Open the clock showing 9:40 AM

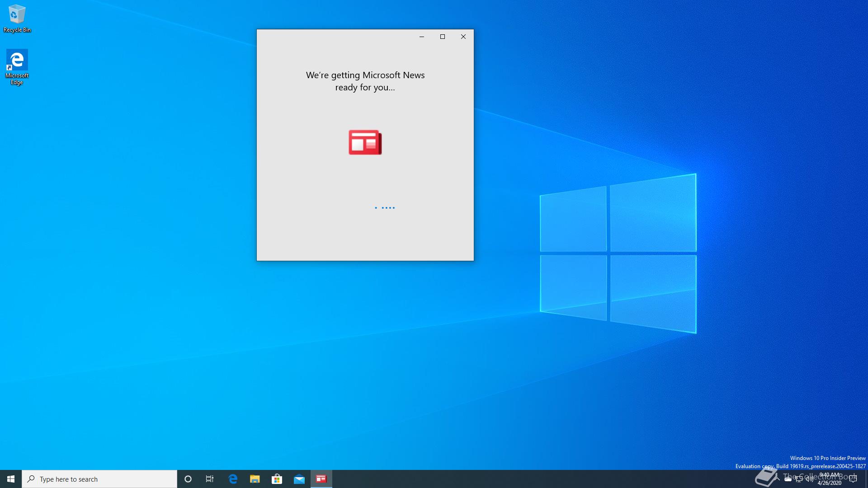[x=829, y=479]
